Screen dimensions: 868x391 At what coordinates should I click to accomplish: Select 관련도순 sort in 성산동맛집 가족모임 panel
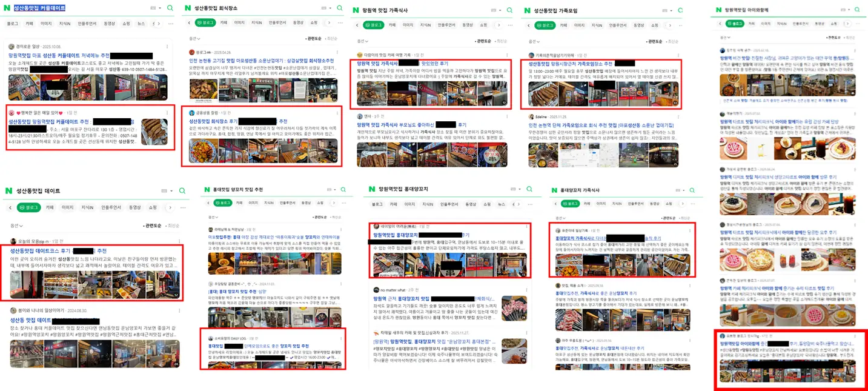653,41
